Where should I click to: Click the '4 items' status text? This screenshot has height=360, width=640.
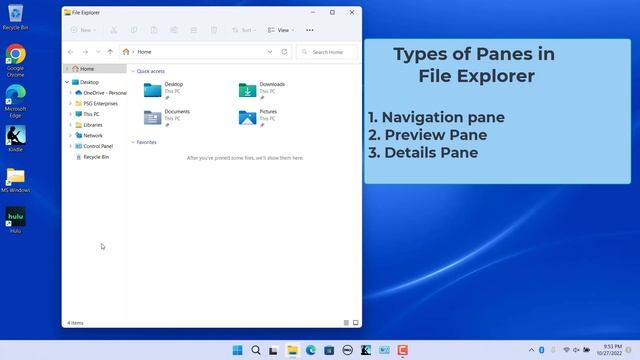coord(75,323)
